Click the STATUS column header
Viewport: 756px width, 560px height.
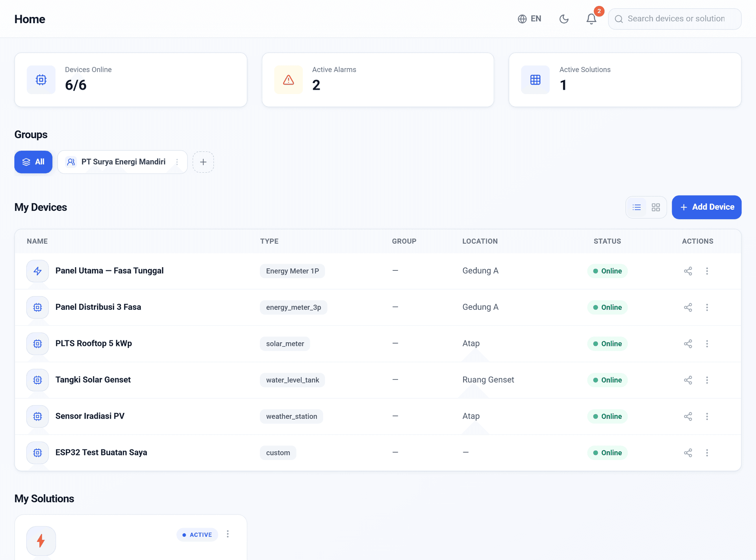[607, 241]
